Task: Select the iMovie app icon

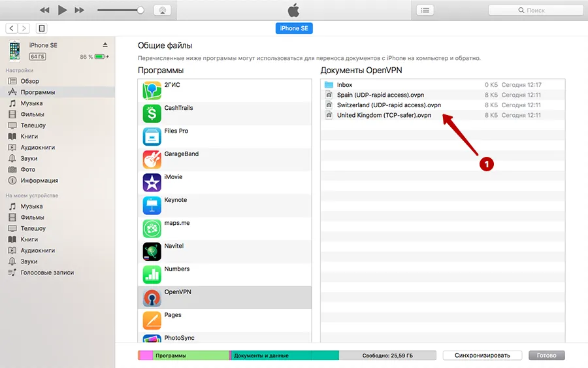Action: tap(152, 182)
